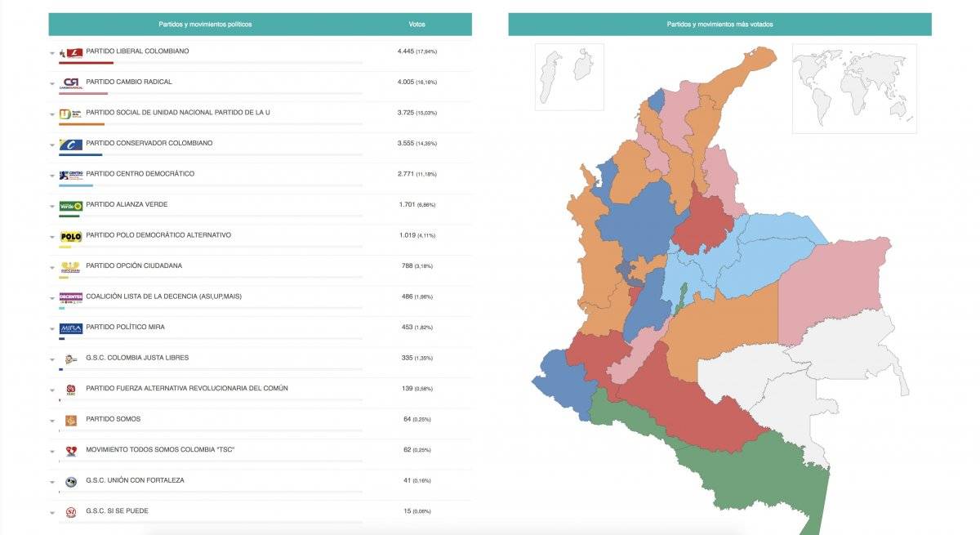980x535 pixels.
Task: Expand the Partido Conservador Colombiano row
Action: point(52,145)
